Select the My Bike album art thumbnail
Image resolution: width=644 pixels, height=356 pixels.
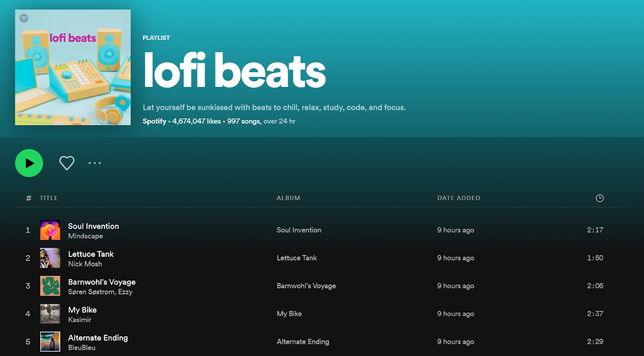point(50,314)
